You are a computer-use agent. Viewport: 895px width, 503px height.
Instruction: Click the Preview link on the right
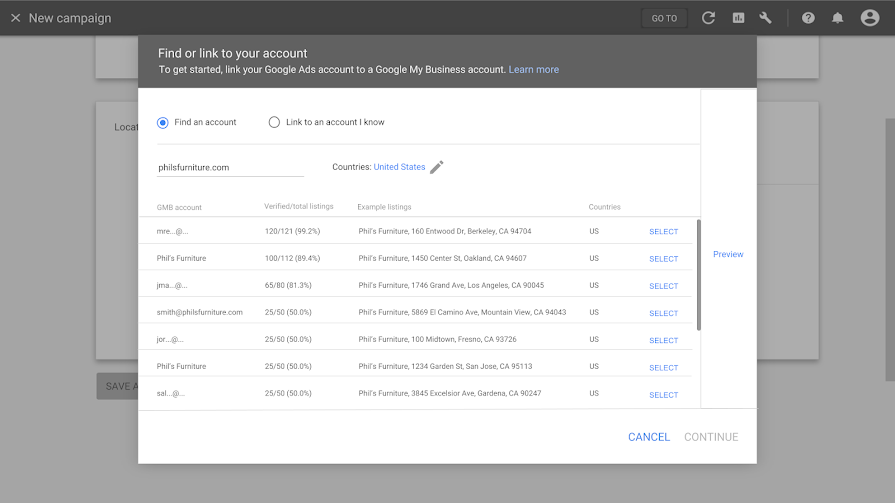(x=728, y=254)
